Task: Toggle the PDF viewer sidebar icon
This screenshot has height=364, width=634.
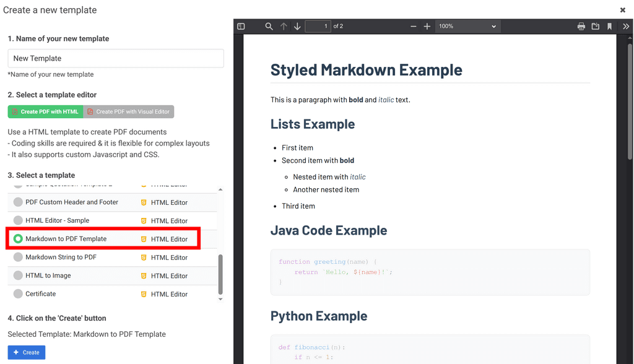Action: point(241,26)
